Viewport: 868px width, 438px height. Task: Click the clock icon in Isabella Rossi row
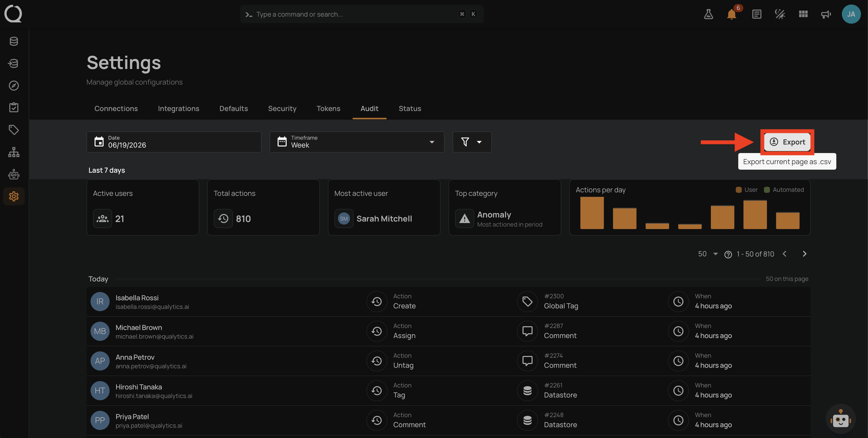[x=678, y=302]
